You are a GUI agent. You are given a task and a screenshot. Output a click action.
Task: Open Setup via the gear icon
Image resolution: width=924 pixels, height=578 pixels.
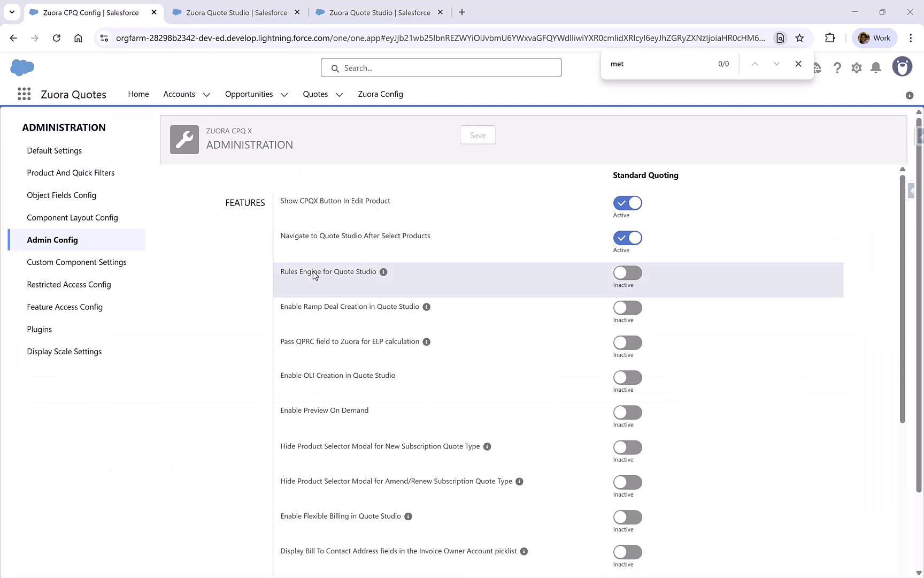point(856,67)
